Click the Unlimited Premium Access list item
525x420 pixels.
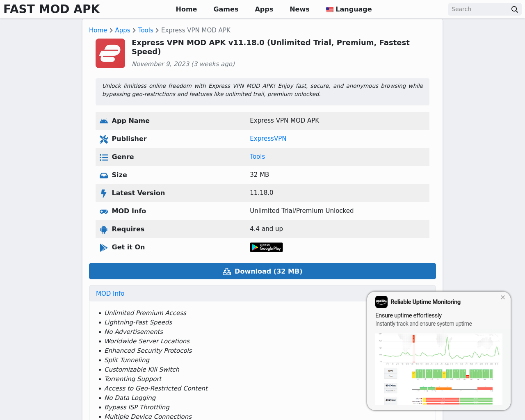(145, 313)
